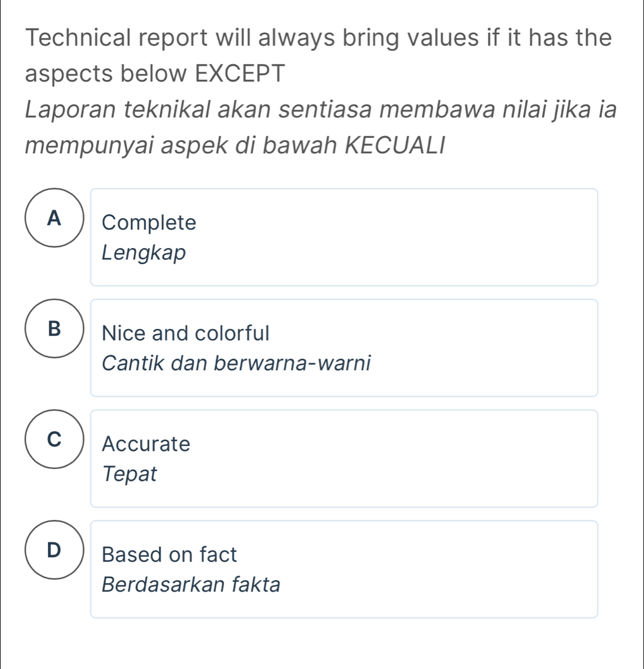The width and height of the screenshot is (644, 669).
Task: Select the letter C option circle
Action: [x=55, y=439]
